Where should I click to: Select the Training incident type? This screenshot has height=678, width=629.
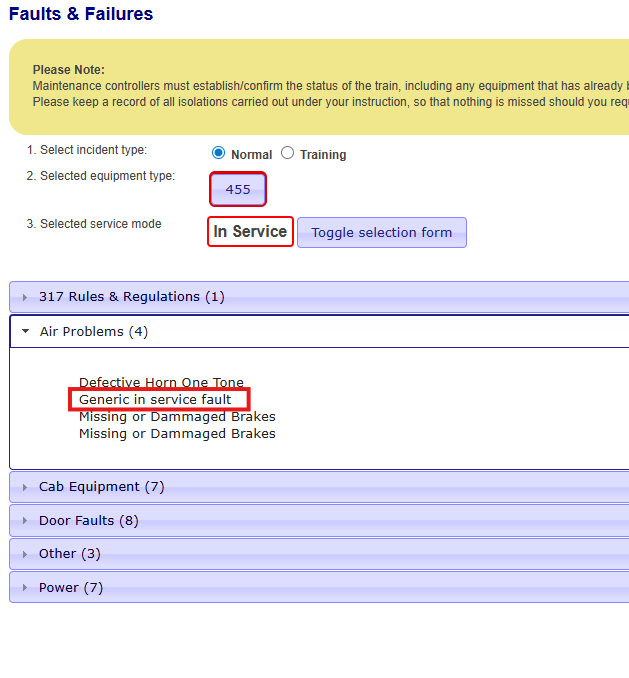pos(288,154)
